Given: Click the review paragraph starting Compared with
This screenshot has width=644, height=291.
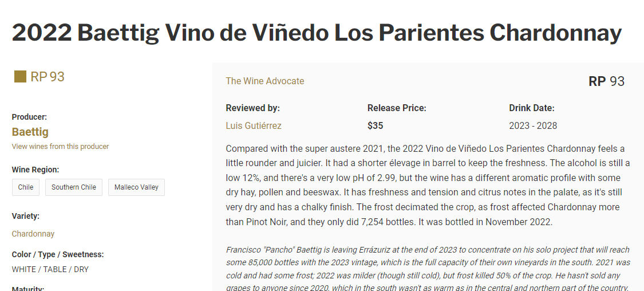Looking at the screenshot, I should [428, 185].
